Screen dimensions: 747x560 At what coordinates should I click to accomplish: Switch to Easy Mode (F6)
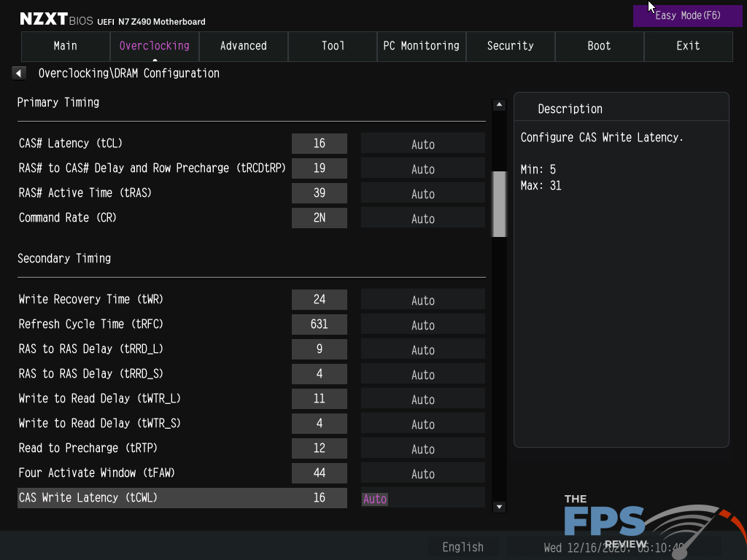pyautogui.click(x=688, y=15)
